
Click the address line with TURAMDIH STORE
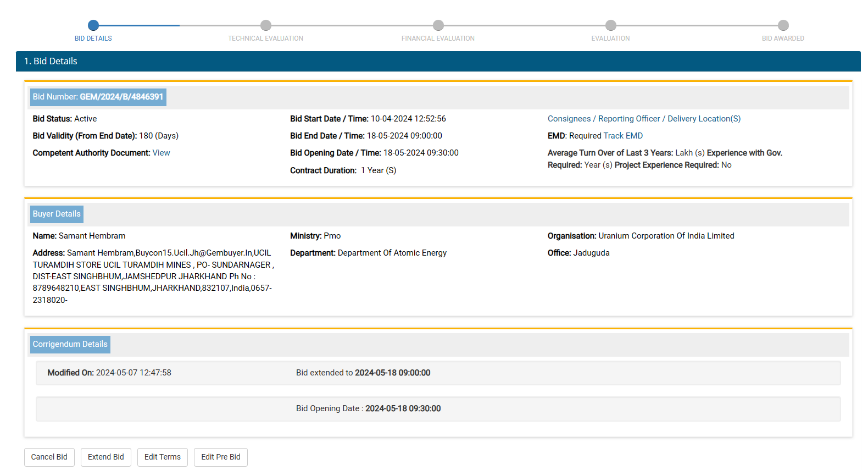coord(153,265)
